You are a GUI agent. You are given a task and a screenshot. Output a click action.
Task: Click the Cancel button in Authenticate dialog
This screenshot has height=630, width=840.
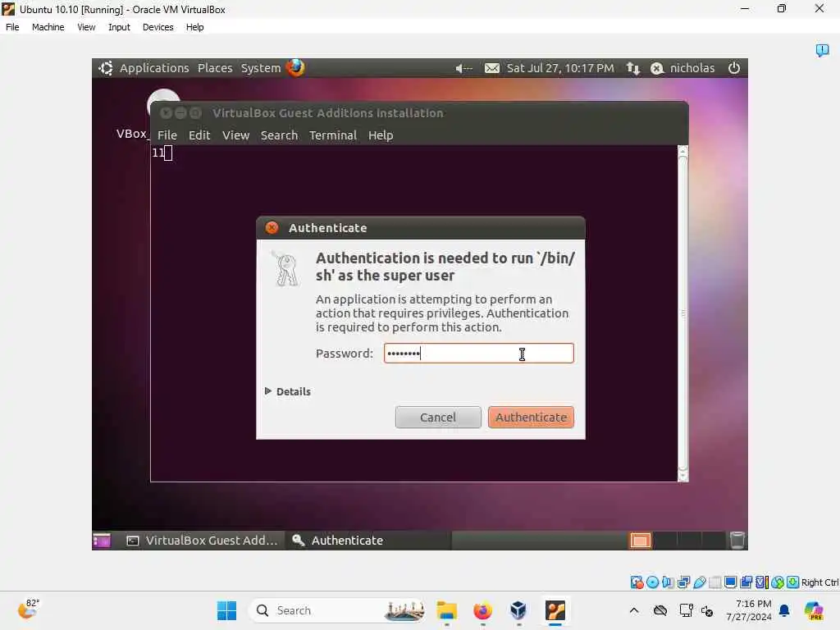click(x=438, y=418)
